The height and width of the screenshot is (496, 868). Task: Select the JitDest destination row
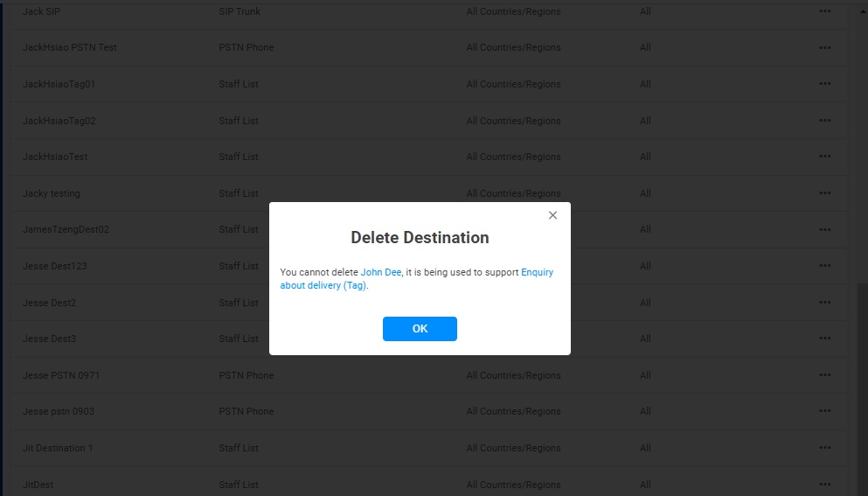pyautogui.click(x=38, y=485)
